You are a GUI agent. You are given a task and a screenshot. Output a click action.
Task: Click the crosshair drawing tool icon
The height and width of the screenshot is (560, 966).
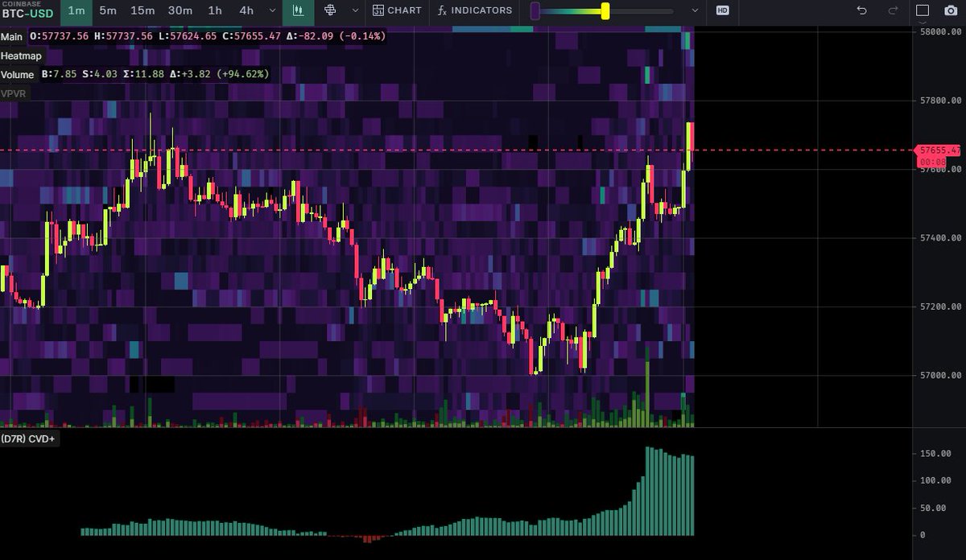(329, 10)
